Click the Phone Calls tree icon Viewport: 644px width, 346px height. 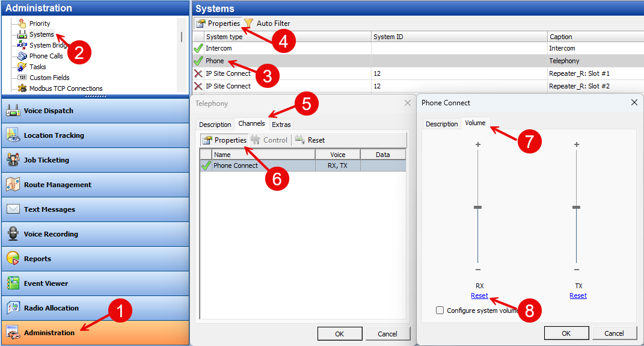[x=22, y=56]
